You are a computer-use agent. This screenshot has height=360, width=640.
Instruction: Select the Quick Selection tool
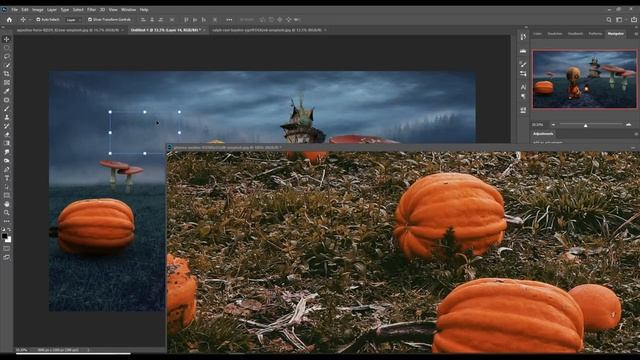point(7,65)
